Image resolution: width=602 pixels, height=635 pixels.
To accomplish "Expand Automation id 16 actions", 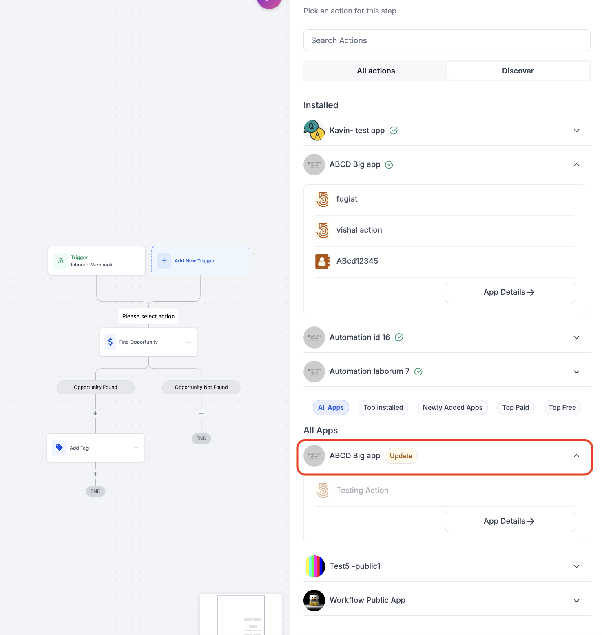I will click(576, 337).
